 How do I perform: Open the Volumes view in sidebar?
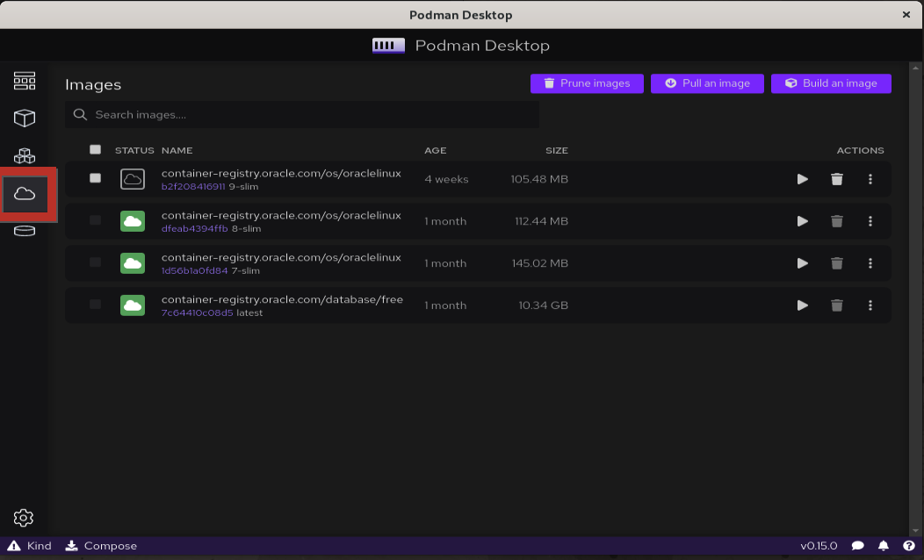25,231
